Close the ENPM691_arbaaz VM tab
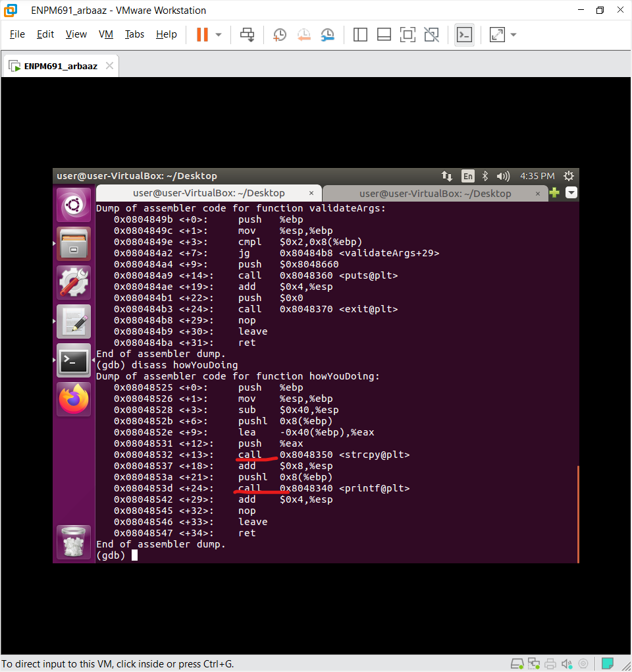The image size is (632, 672). click(x=109, y=66)
